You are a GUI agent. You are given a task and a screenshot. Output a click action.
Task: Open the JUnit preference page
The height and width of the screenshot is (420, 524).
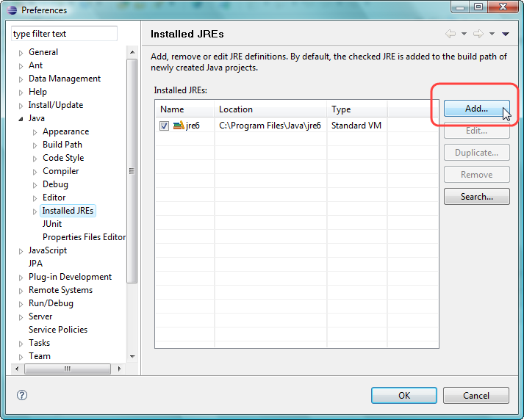[52, 224]
